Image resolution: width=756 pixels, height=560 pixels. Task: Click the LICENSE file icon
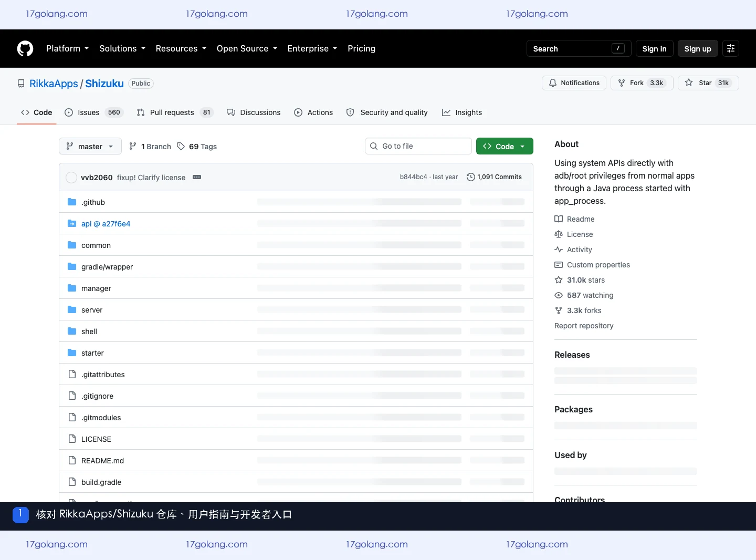tap(72, 439)
